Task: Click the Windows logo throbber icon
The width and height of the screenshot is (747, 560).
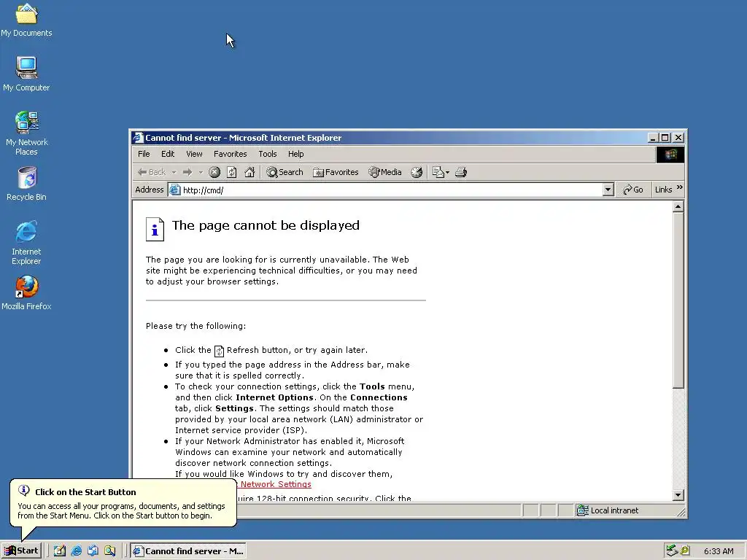Action: tap(670, 155)
